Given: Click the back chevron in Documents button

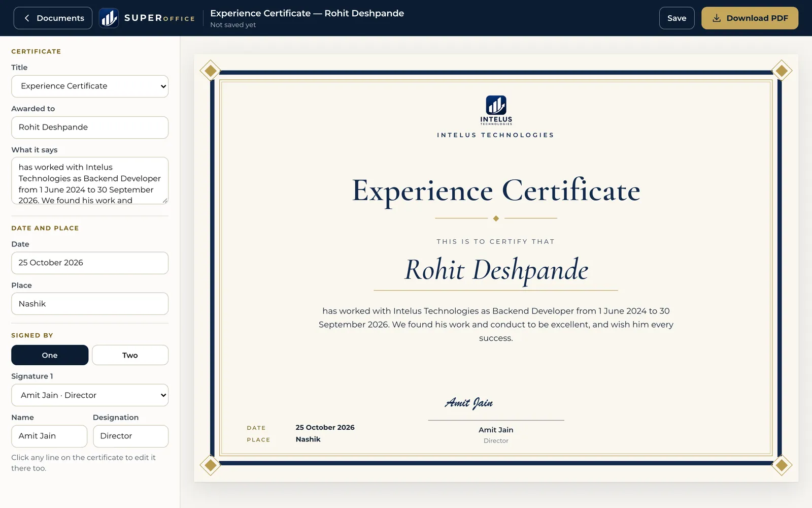Looking at the screenshot, I should pyautogui.click(x=27, y=18).
